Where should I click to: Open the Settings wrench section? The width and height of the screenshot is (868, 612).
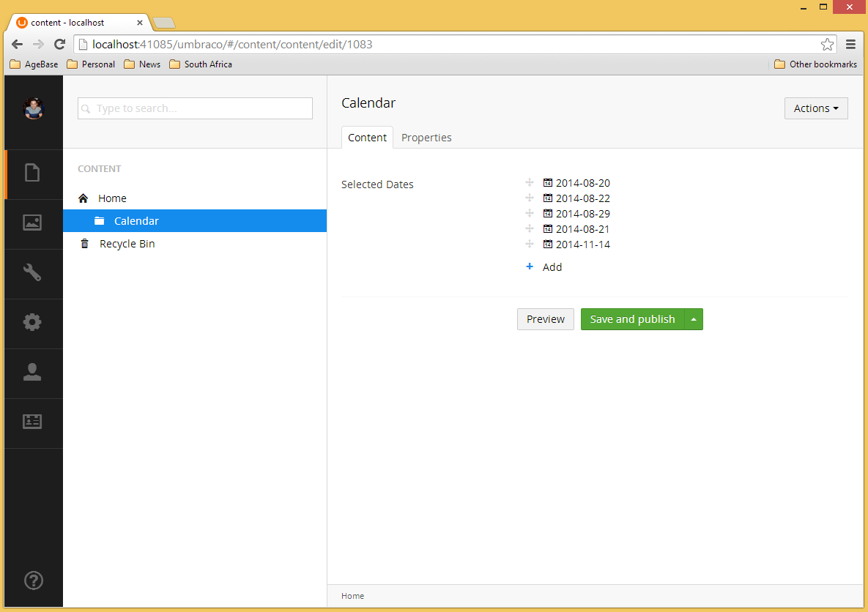32,272
